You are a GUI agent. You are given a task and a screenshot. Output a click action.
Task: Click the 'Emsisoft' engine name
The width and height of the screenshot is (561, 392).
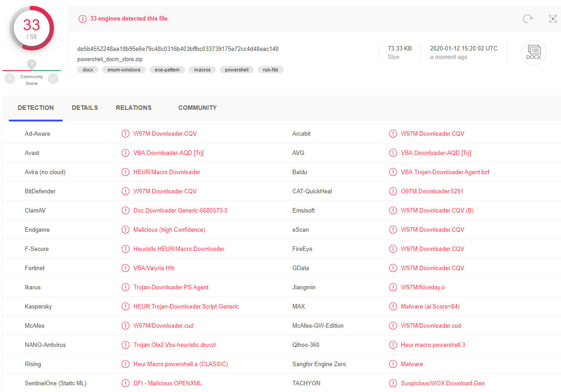tap(304, 210)
